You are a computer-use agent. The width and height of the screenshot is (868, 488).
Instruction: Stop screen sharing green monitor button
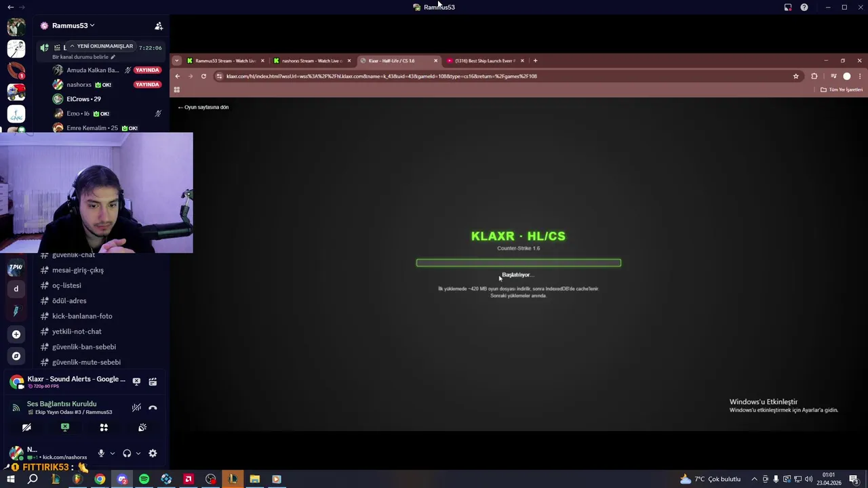pyautogui.click(x=65, y=428)
